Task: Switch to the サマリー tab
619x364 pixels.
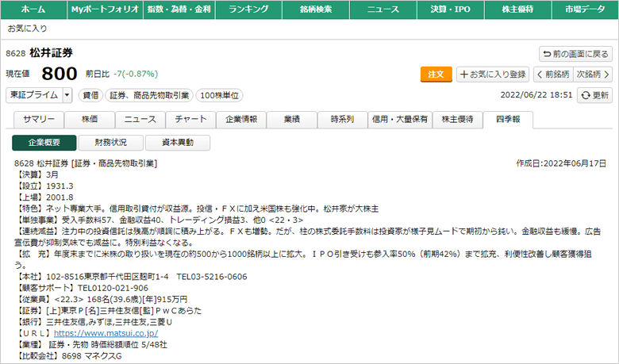Action: pos(39,120)
